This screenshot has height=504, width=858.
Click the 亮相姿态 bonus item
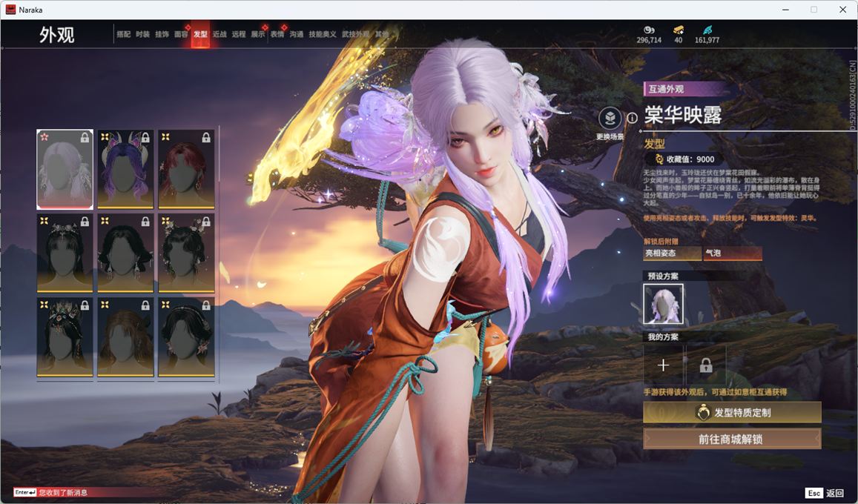point(672,253)
